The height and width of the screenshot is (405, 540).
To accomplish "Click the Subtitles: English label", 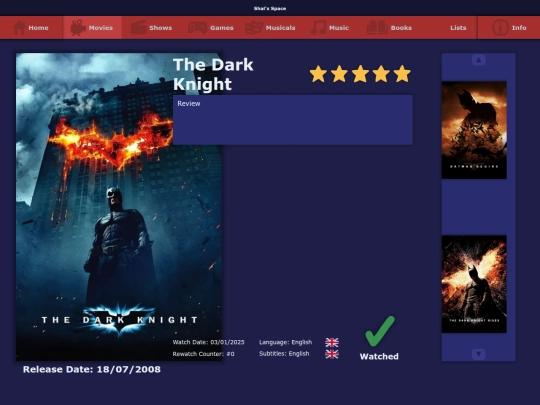I will (284, 354).
